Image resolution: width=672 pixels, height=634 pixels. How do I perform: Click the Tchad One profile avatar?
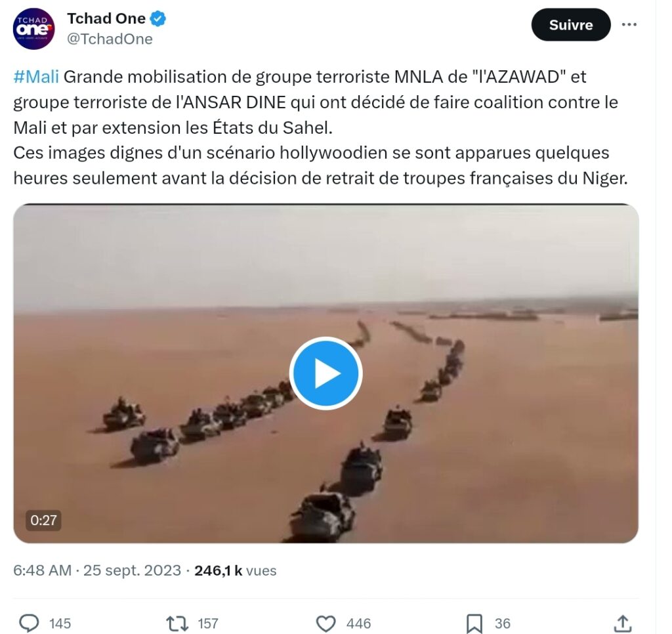tap(34, 28)
